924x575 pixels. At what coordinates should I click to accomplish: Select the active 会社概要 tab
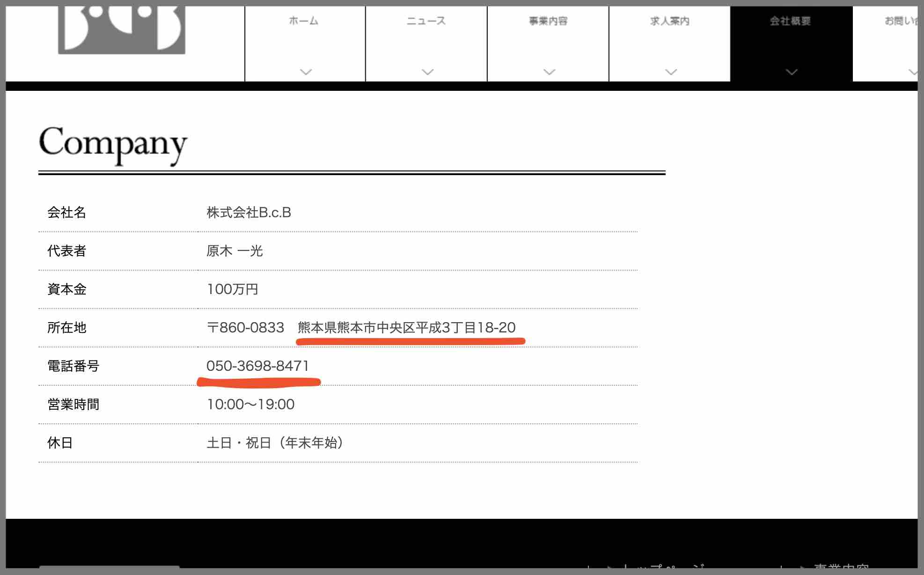point(791,21)
